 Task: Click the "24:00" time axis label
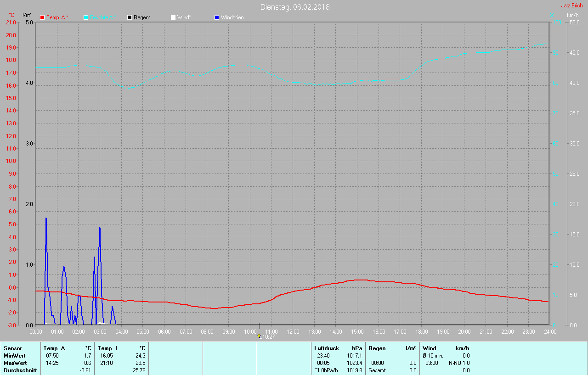point(550,331)
